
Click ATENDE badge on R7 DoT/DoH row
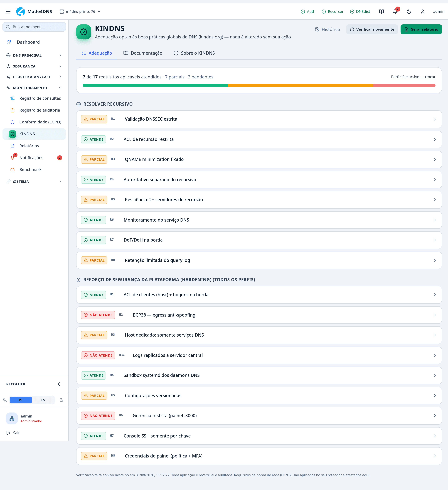[94, 240]
